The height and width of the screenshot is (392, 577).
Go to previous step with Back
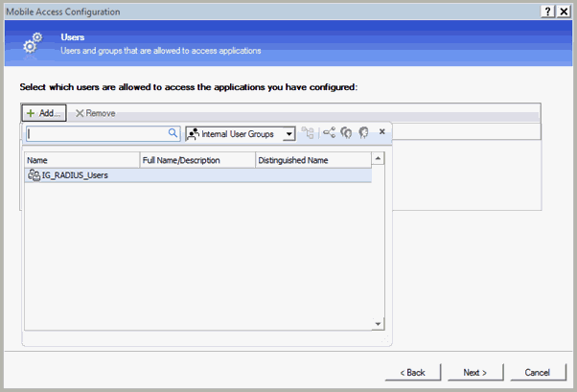tap(412, 372)
